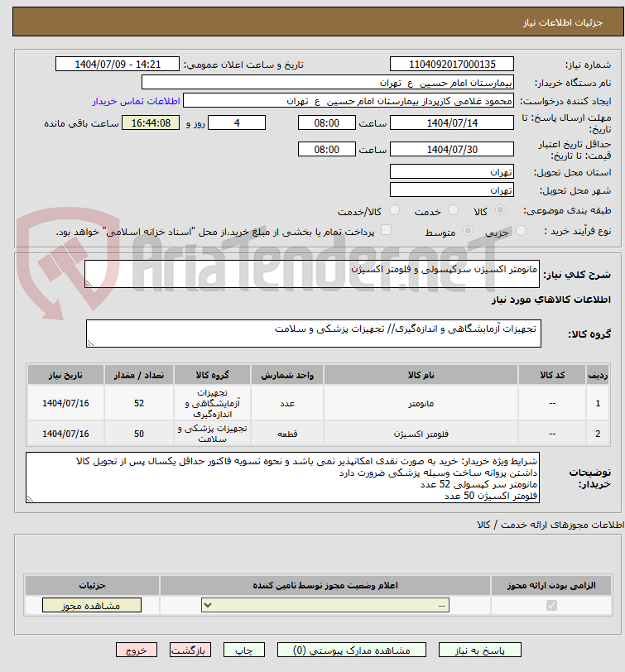Screen dimensions: 625x672
Task: Click the price validity time field on the 1404/07/30 row
Action: click(x=327, y=150)
